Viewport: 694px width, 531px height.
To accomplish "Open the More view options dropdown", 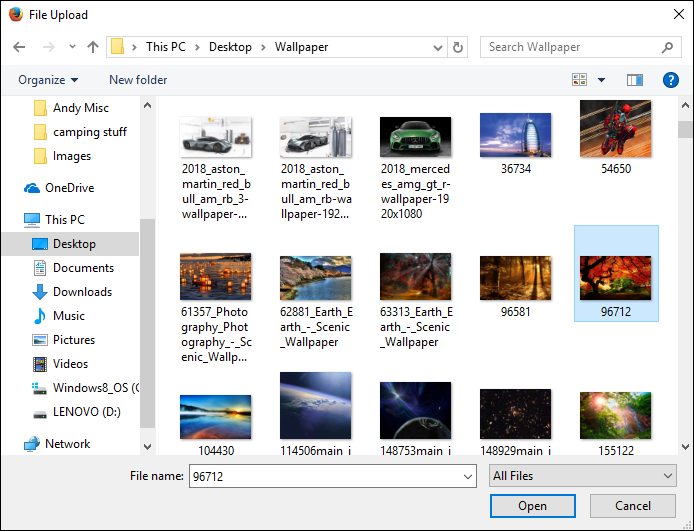I will click(x=601, y=80).
